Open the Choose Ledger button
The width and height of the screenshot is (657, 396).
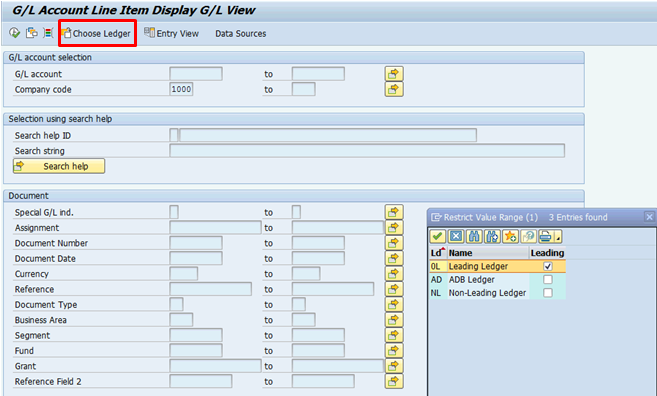pyautogui.click(x=97, y=33)
